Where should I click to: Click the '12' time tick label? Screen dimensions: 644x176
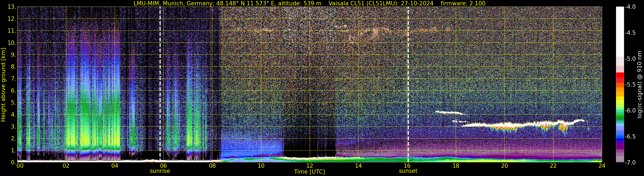(x=310, y=166)
